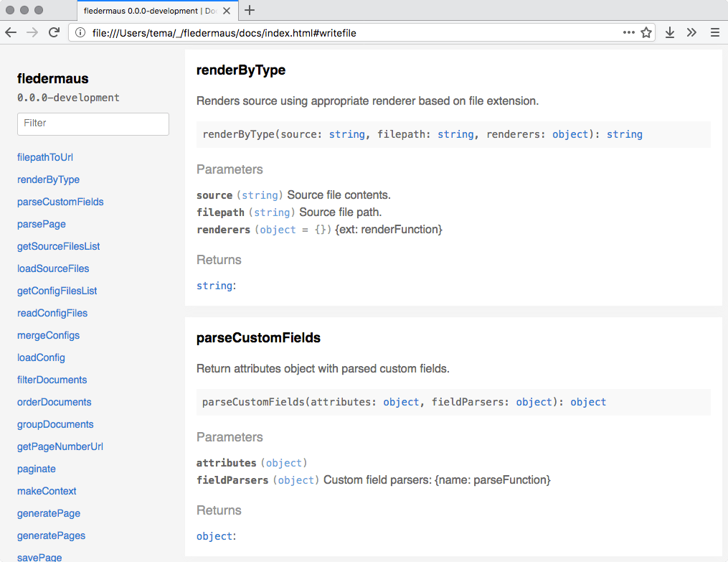Image resolution: width=728 pixels, height=562 pixels.
Task: Click the string return type link under renderByType
Action: coord(213,285)
